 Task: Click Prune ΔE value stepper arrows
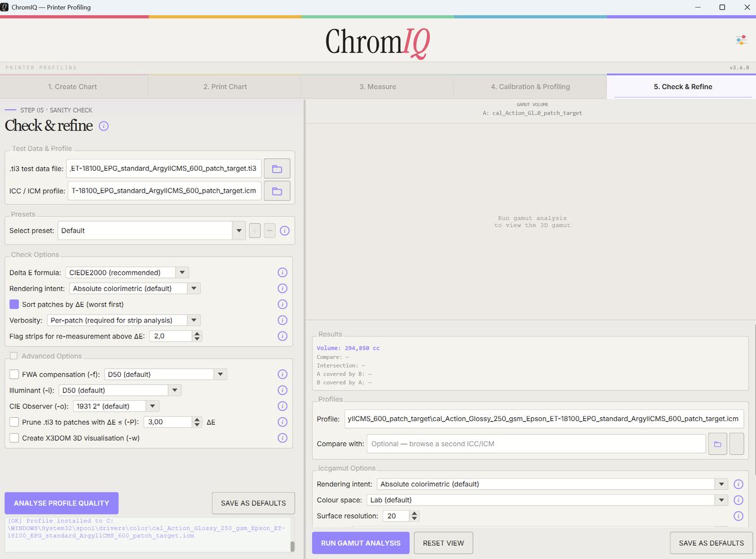197,422
